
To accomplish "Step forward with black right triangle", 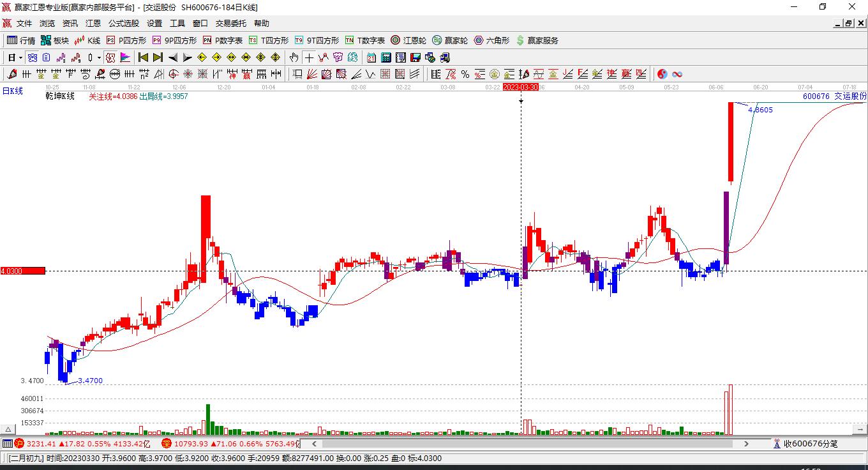I will pyautogui.click(x=187, y=57).
